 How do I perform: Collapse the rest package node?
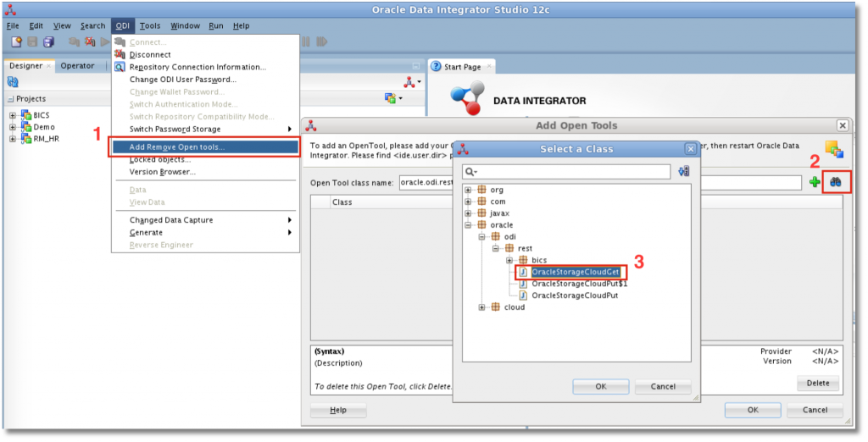click(495, 248)
